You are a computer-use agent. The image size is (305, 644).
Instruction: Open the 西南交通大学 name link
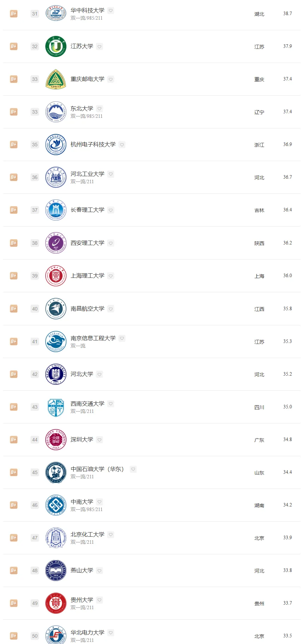pos(87,404)
